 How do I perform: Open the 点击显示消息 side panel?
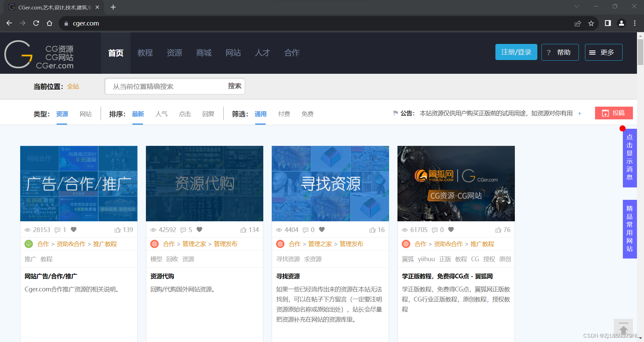point(630,158)
